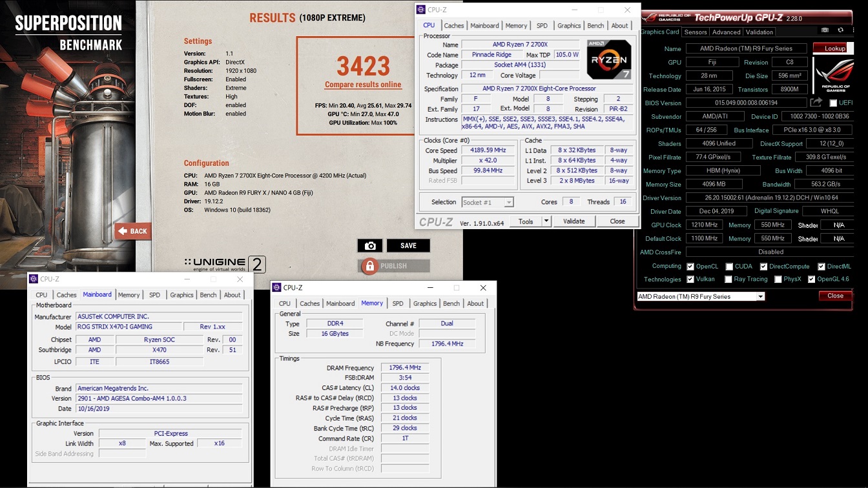Image resolution: width=868 pixels, height=488 pixels.
Task: Open the Validation tab in GPU-Z
Action: coord(759,32)
